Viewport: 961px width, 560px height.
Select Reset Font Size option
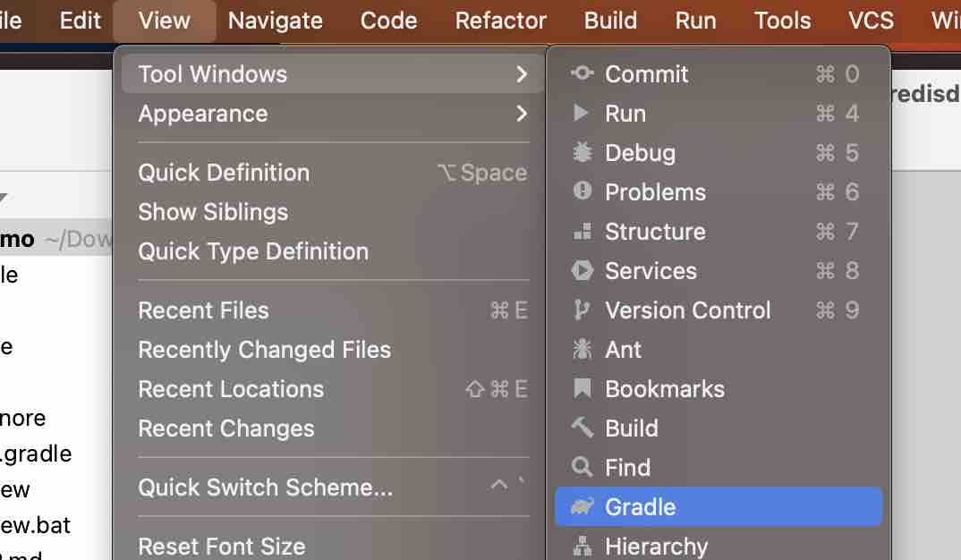220,546
